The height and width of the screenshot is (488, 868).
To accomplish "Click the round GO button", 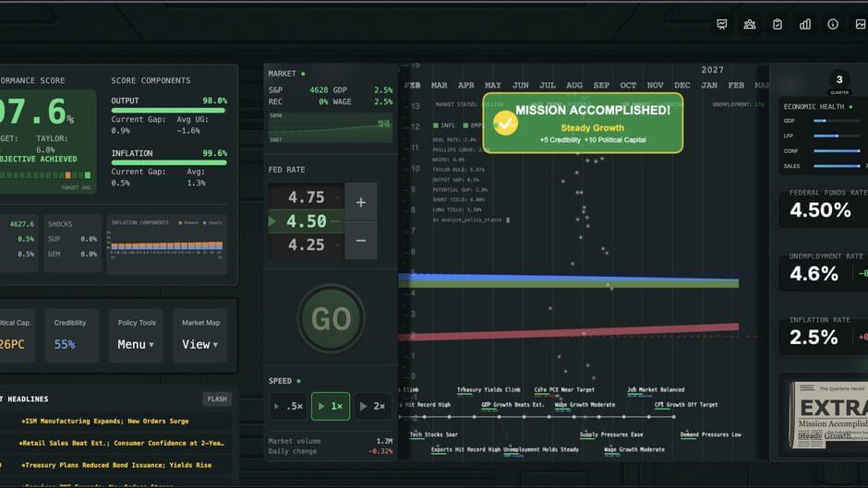I will pos(331,318).
